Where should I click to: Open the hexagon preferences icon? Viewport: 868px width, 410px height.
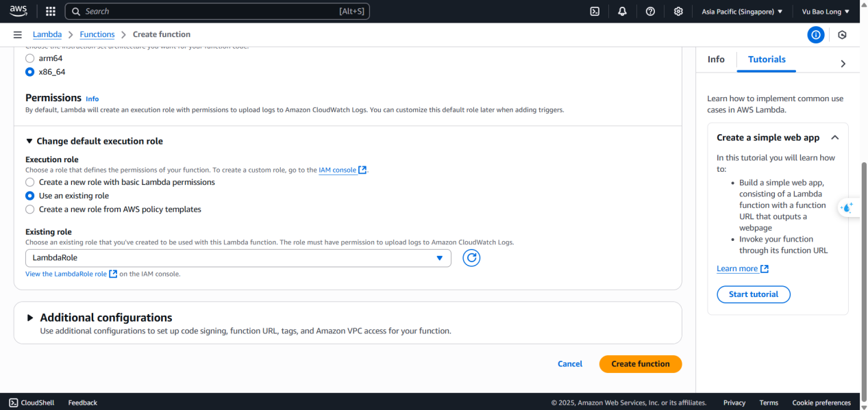pyautogui.click(x=843, y=35)
